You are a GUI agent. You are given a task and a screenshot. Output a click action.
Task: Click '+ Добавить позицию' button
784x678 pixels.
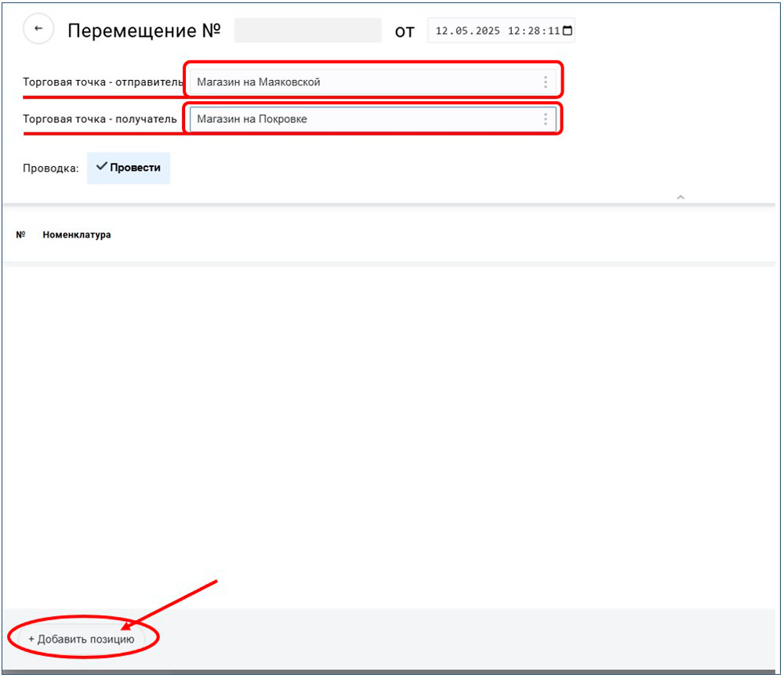click(82, 639)
